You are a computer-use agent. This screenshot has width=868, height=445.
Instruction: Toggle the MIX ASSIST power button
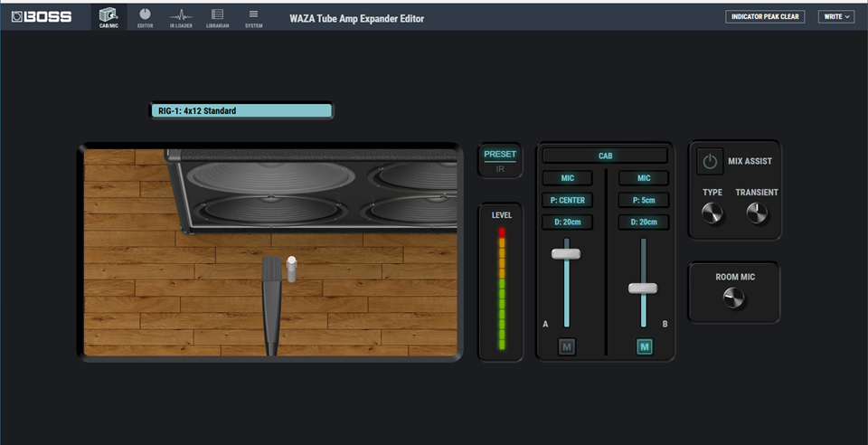[x=710, y=162]
